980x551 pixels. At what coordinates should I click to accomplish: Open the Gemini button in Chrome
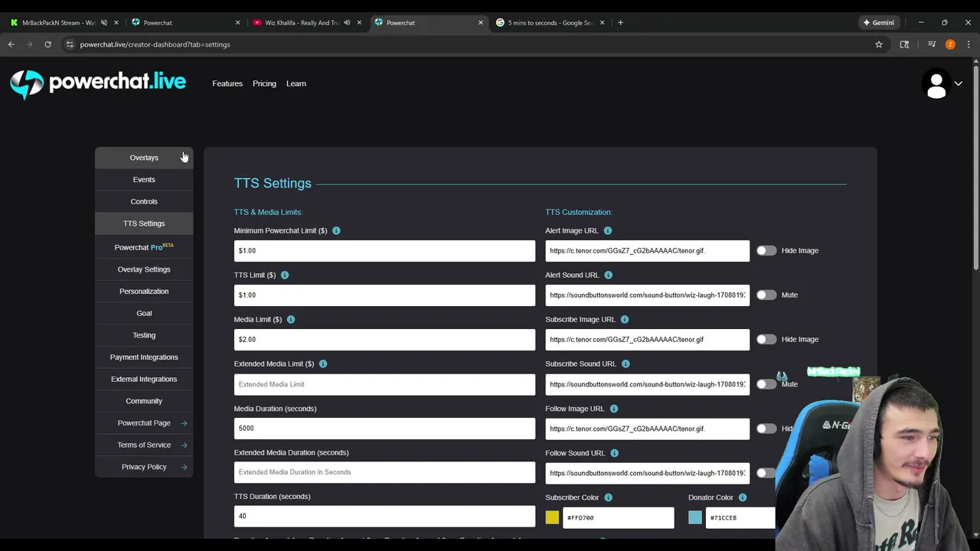(879, 22)
